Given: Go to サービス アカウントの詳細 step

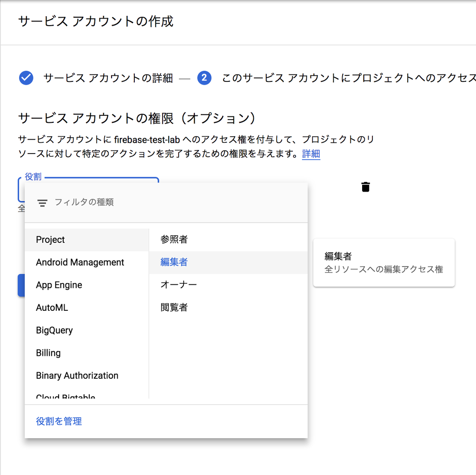Looking at the screenshot, I should (x=108, y=78).
